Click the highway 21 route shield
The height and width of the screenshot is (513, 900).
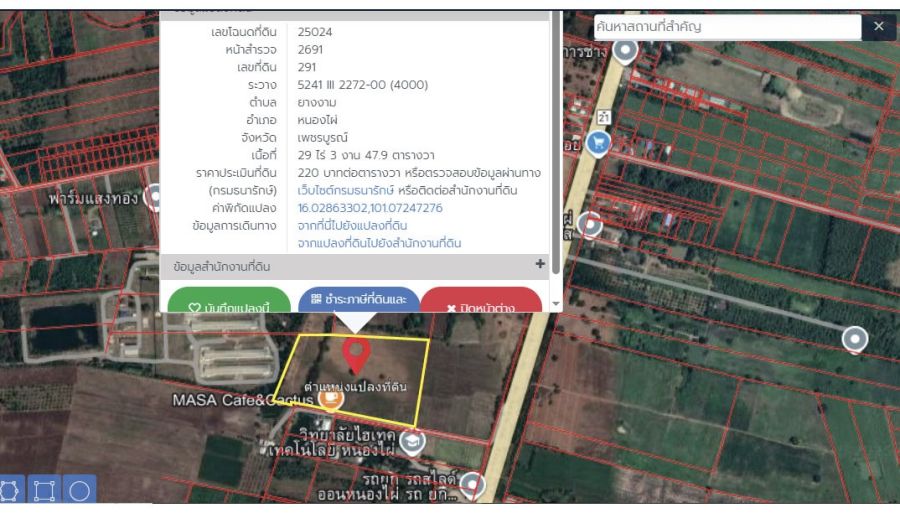[x=603, y=118]
